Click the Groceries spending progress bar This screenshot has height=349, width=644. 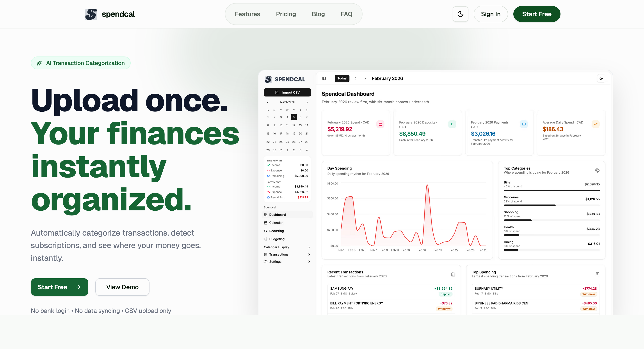(x=551, y=205)
